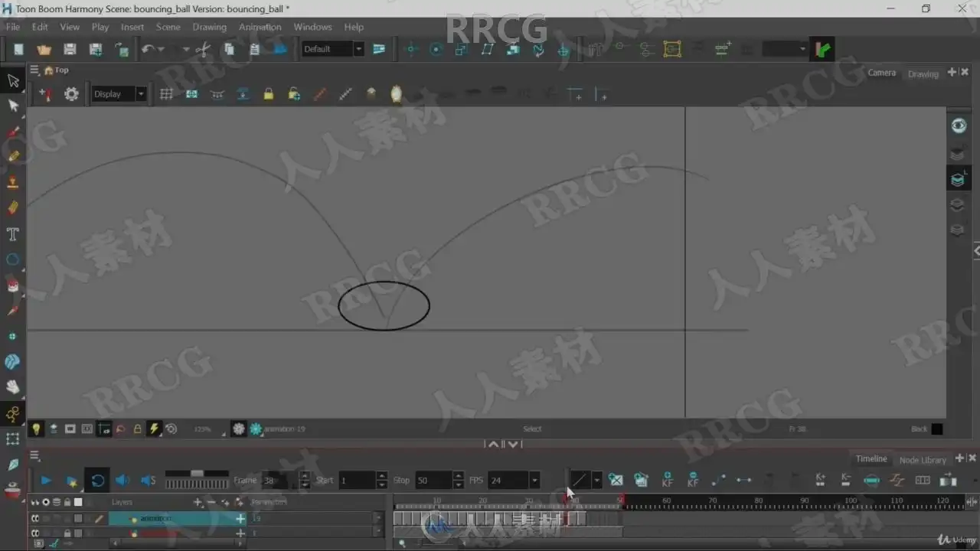
Task: Toggle the visibility of the animation layer
Action: (34, 519)
